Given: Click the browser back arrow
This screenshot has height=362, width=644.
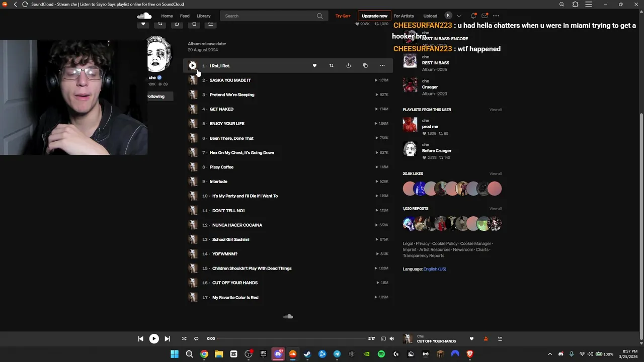Looking at the screenshot, I should [15, 4].
